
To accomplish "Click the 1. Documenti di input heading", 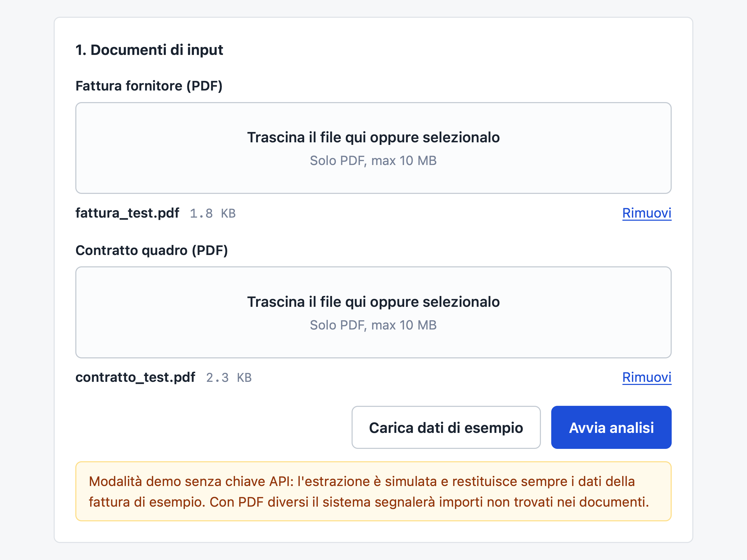I will pos(149,50).
